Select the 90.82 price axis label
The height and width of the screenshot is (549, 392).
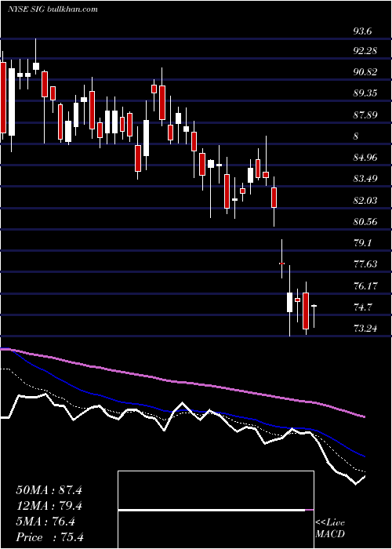365,72
